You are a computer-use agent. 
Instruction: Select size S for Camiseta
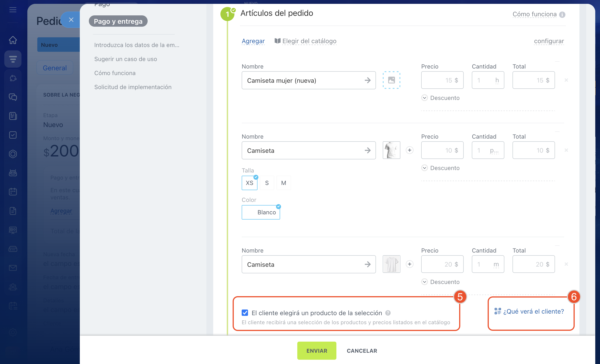(x=267, y=183)
